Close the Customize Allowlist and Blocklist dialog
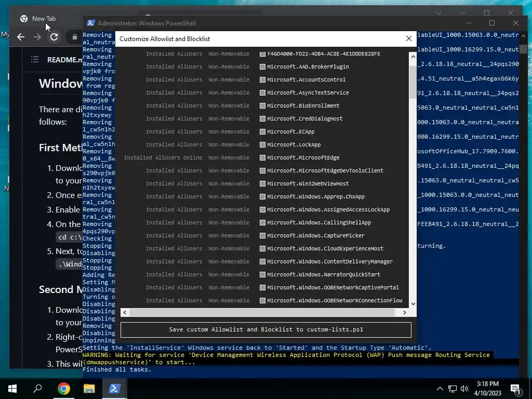The width and height of the screenshot is (532, 399). [x=409, y=38]
